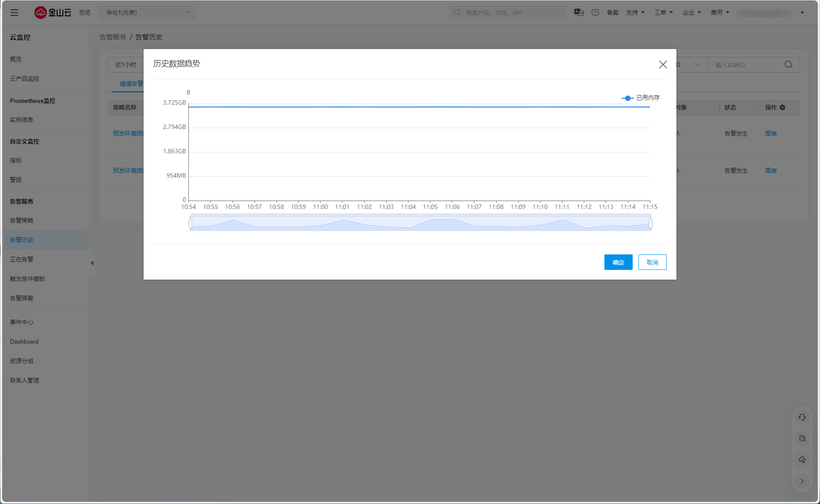Image resolution: width=820 pixels, height=504 pixels.
Task: Expand the 企业 dropdown menu
Action: [x=692, y=12]
